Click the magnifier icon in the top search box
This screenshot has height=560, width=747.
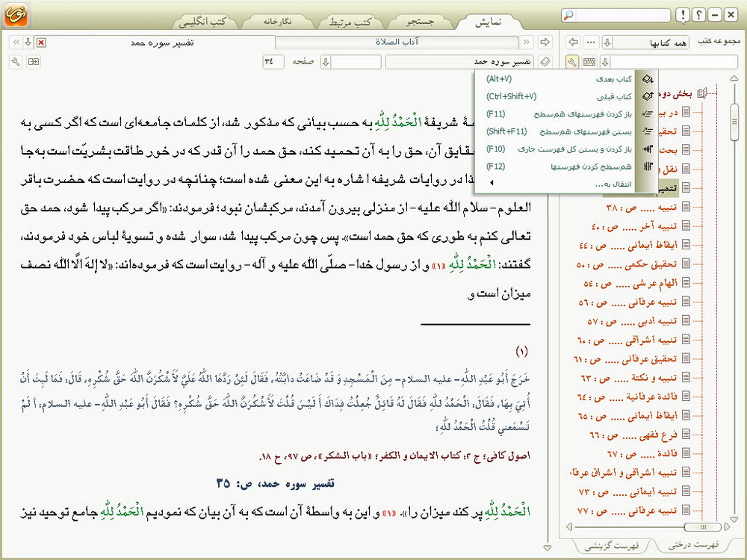pyautogui.click(x=568, y=15)
